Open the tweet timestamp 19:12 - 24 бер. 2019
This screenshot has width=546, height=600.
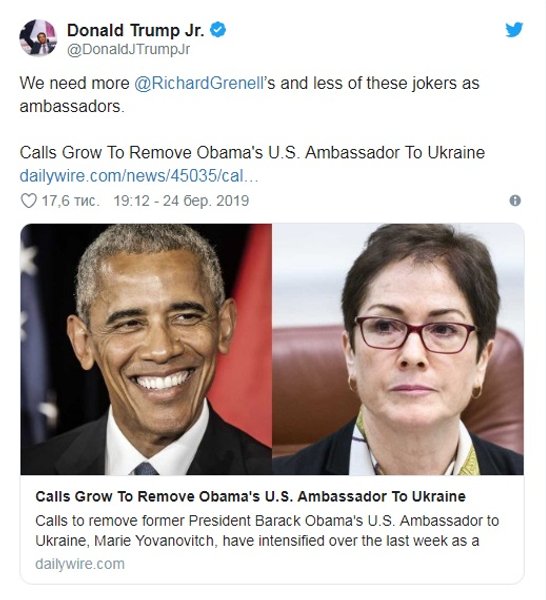click(181, 201)
